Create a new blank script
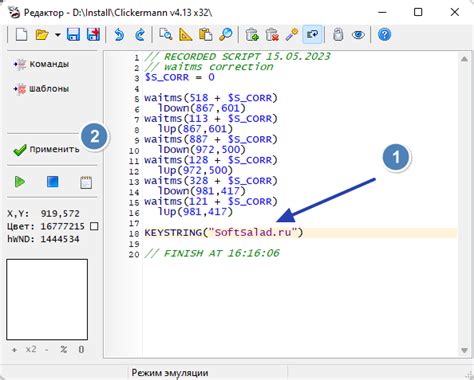The image size is (474, 380). pos(22,35)
